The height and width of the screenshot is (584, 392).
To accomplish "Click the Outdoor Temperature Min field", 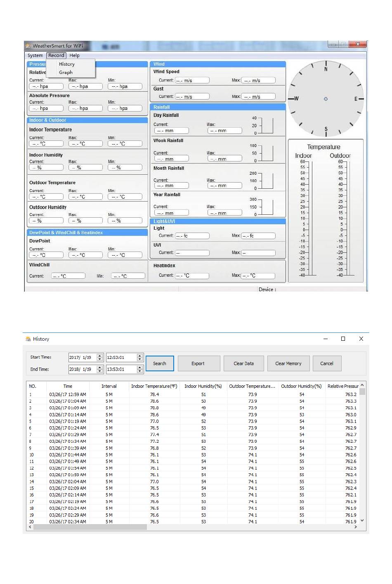I will [125, 197].
